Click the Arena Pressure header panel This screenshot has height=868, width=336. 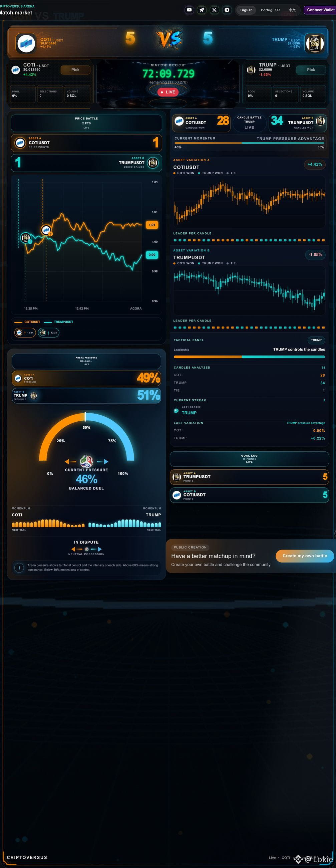coord(86,361)
